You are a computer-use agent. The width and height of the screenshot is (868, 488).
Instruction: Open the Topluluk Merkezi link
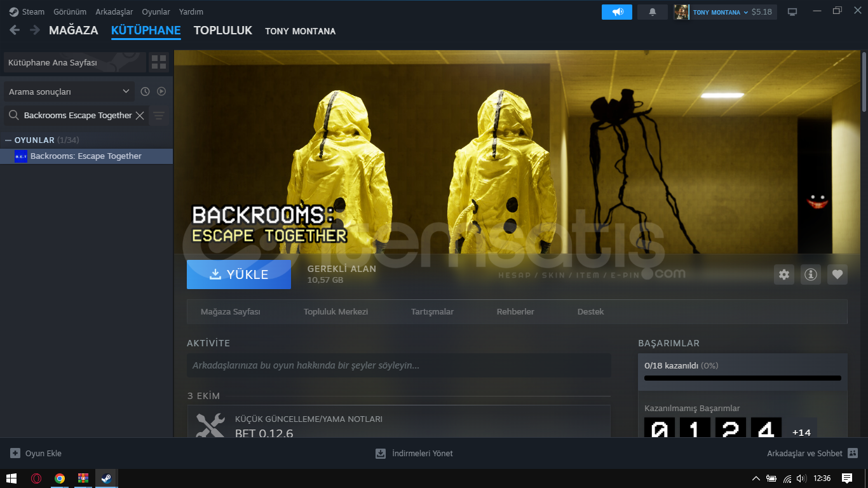(x=336, y=312)
